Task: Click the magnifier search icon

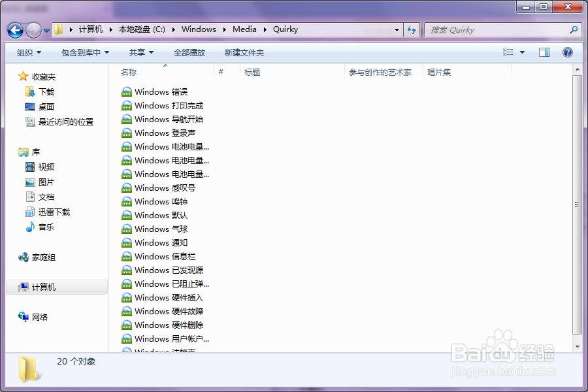Action: click(x=574, y=29)
